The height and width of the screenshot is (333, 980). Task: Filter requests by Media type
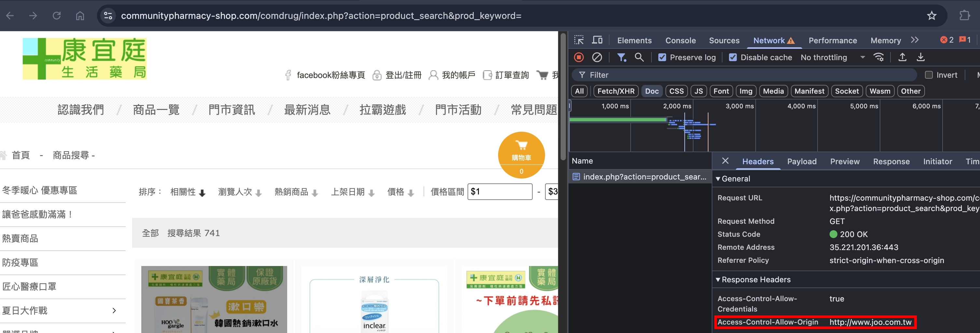(x=773, y=91)
